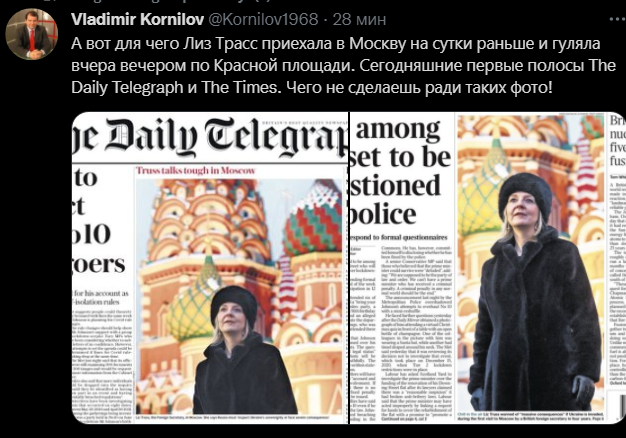Open The Times front page image
Screen dimensions: 626x438
(488, 268)
